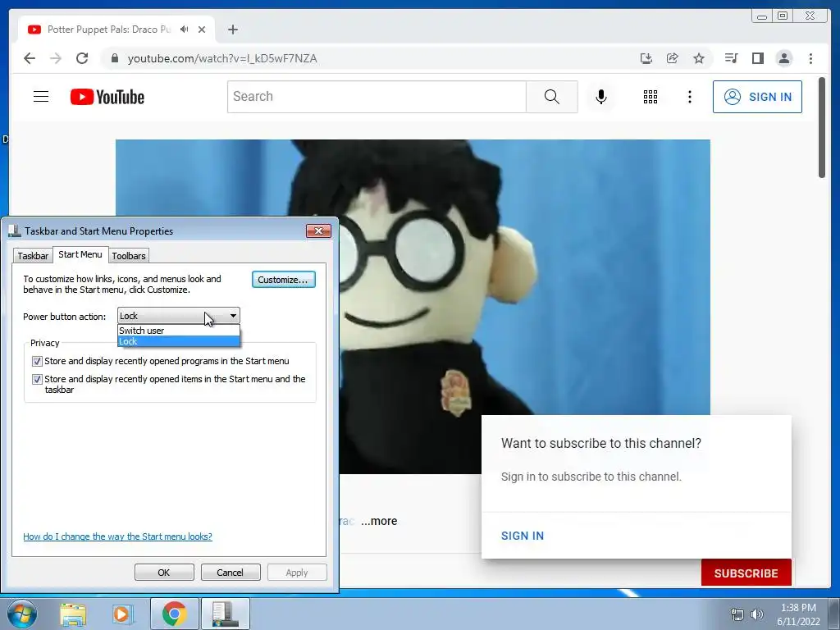840x630 pixels.
Task: Open YouTube settings three-dot menu
Action: [x=689, y=97]
